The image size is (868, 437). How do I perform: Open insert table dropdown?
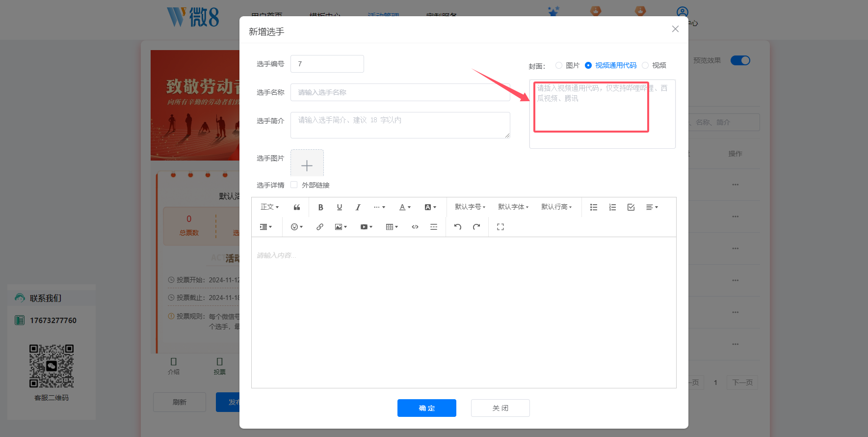[x=392, y=227]
